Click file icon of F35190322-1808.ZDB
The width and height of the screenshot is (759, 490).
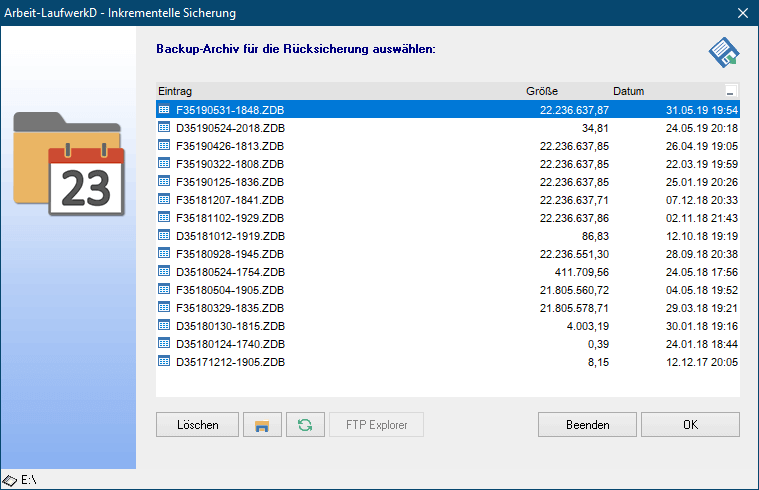point(164,163)
